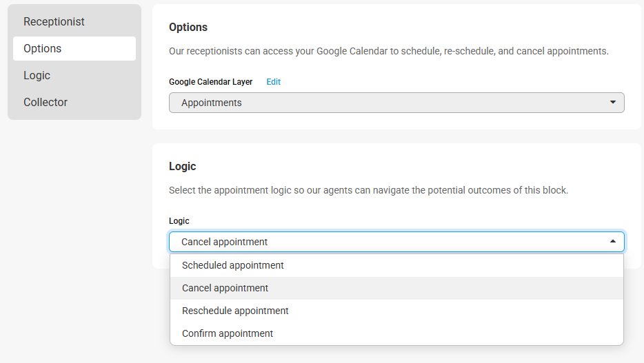
Task: Click the Google Calendar Layer dropdown arrow
Action: click(613, 103)
